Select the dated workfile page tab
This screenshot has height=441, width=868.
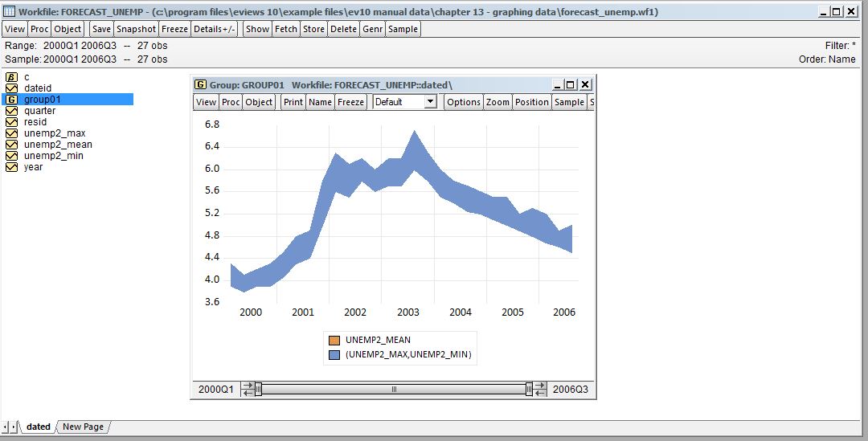click(38, 427)
